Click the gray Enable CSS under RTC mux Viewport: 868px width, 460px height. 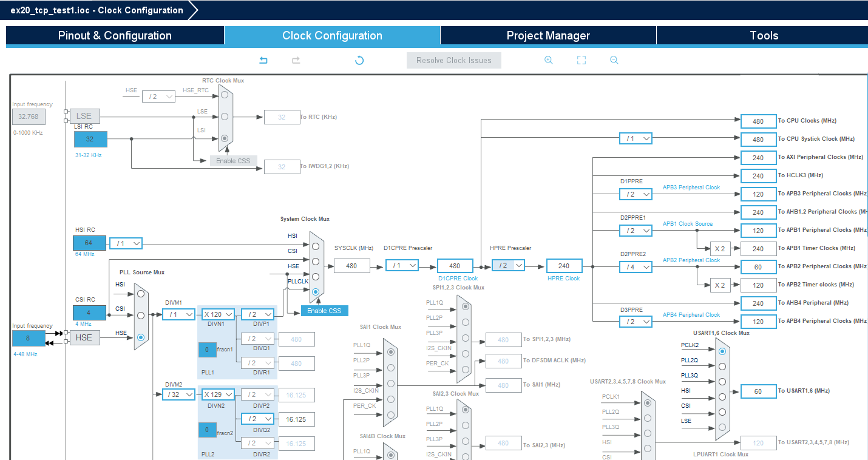tap(234, 161)
